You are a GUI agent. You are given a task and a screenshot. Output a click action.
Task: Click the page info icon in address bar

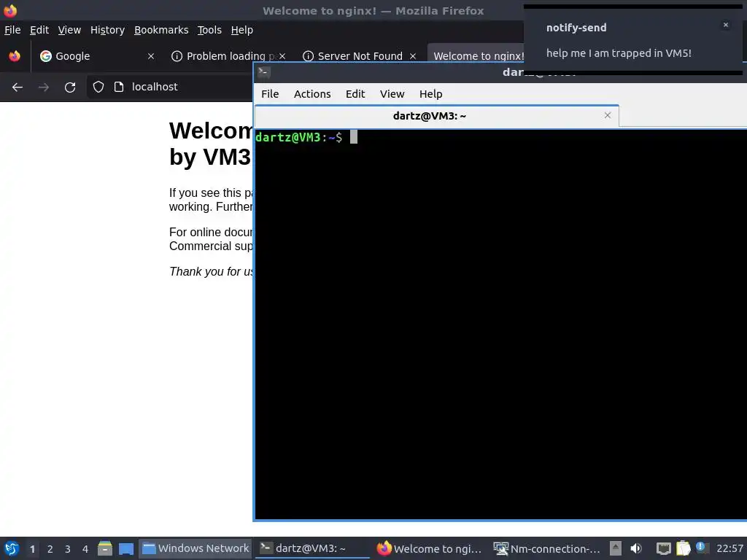click(x=119, y=87)
